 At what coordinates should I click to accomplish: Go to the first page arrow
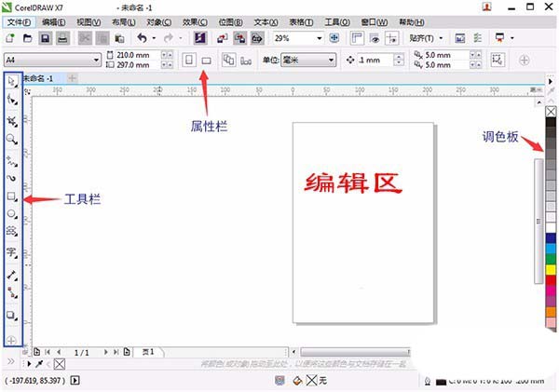coord(48,352)
